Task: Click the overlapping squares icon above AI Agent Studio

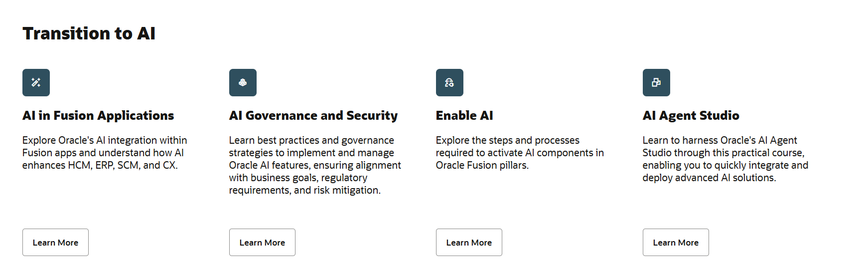Action: tap(656, 82)
